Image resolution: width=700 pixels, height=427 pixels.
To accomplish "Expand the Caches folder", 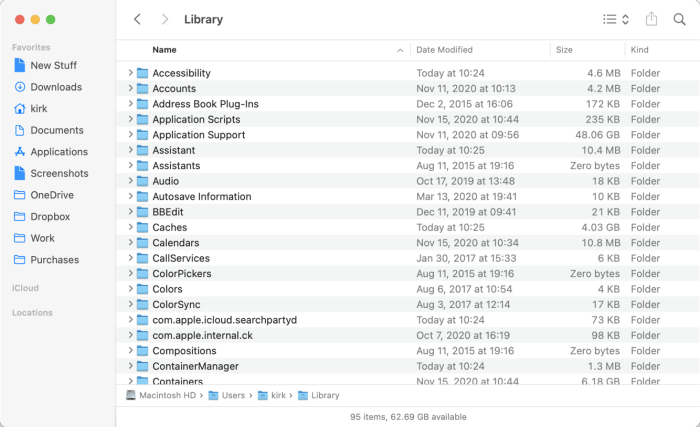I will [x=130, y=227].
